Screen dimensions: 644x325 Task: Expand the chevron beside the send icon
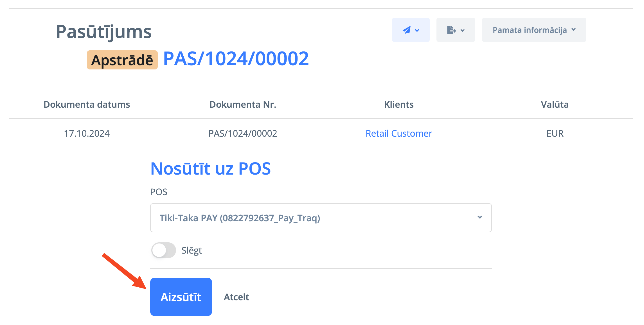[417, 30]
